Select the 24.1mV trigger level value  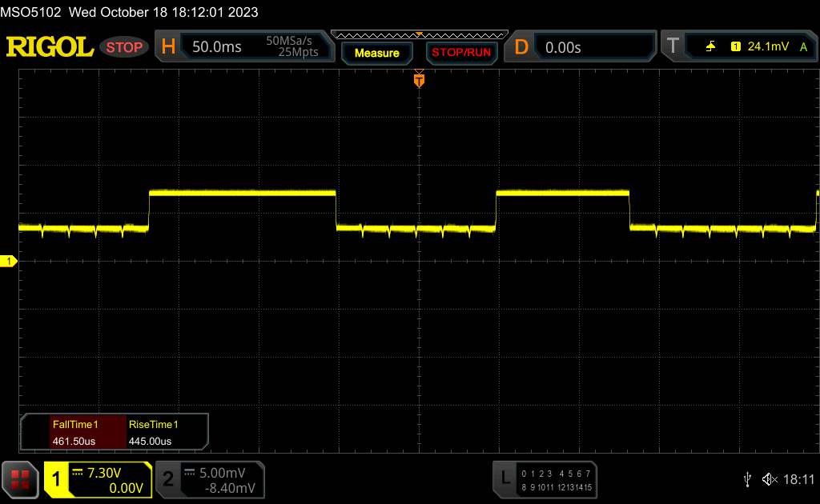(768, 46)
